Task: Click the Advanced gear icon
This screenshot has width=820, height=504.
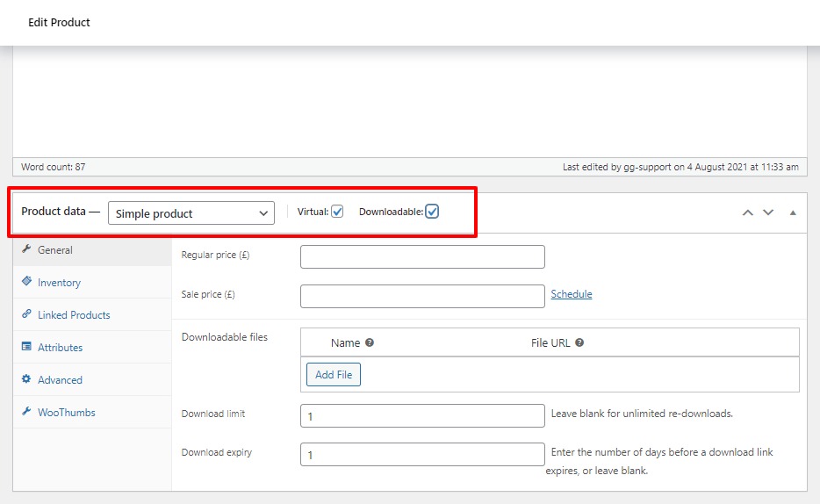Action: coord(26,378)
